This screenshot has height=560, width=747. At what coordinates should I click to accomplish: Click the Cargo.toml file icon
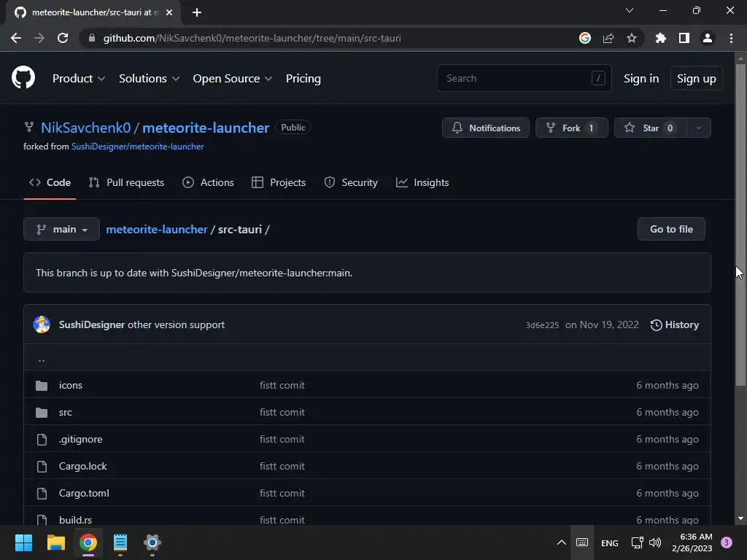(42, 494)
